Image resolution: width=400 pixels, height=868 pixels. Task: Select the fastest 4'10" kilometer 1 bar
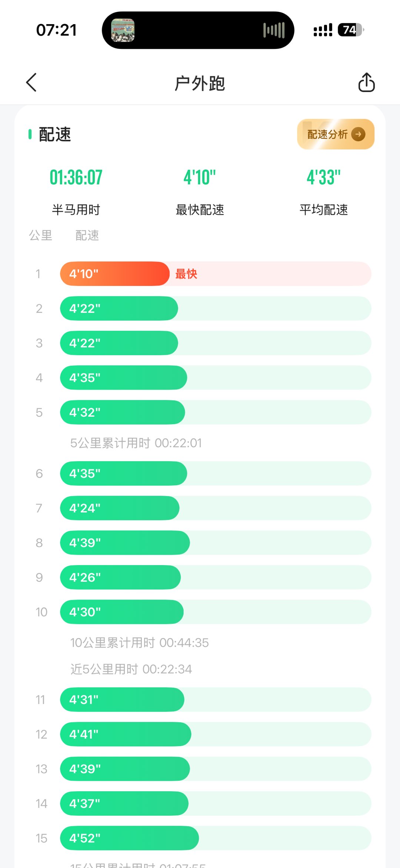[115, 274]
